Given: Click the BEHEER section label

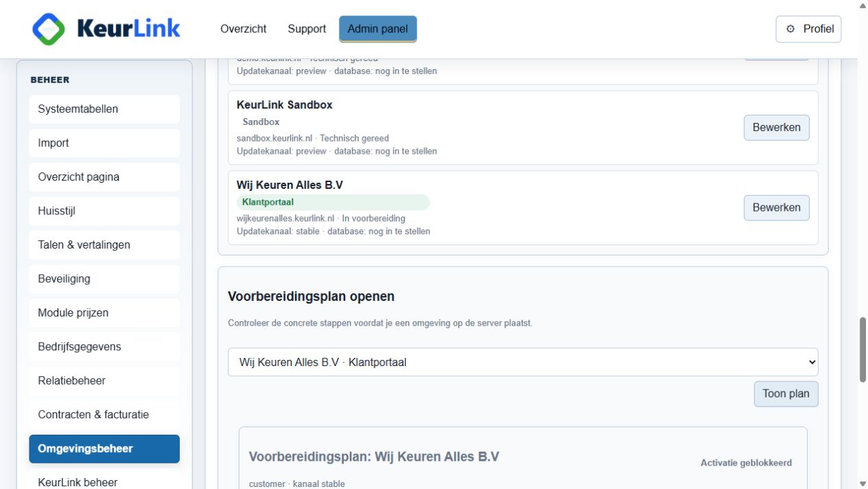Looking at the screenshot, I should (x=50, y=80).
